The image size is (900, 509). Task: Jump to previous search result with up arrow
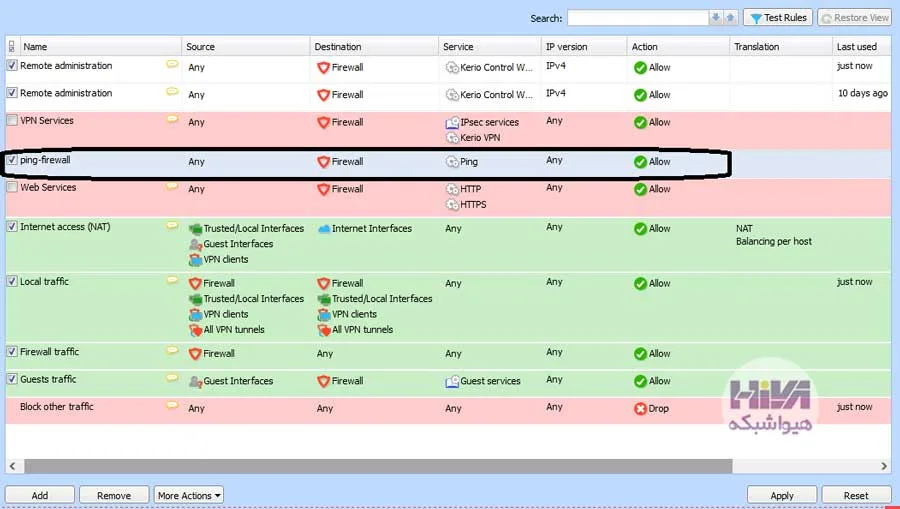(730, 18)
